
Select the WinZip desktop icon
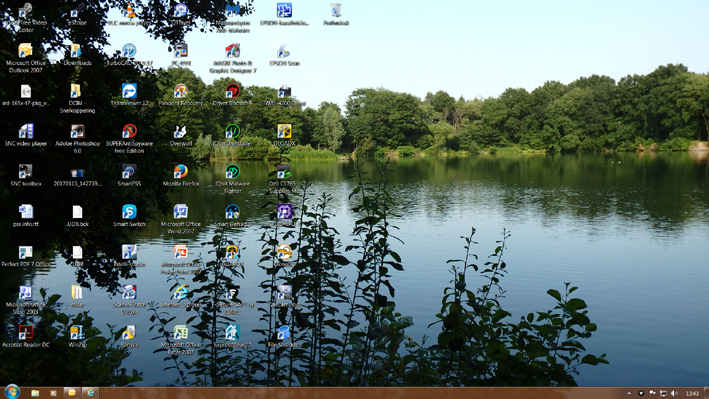pyautogui.click(x=77, y=337)
